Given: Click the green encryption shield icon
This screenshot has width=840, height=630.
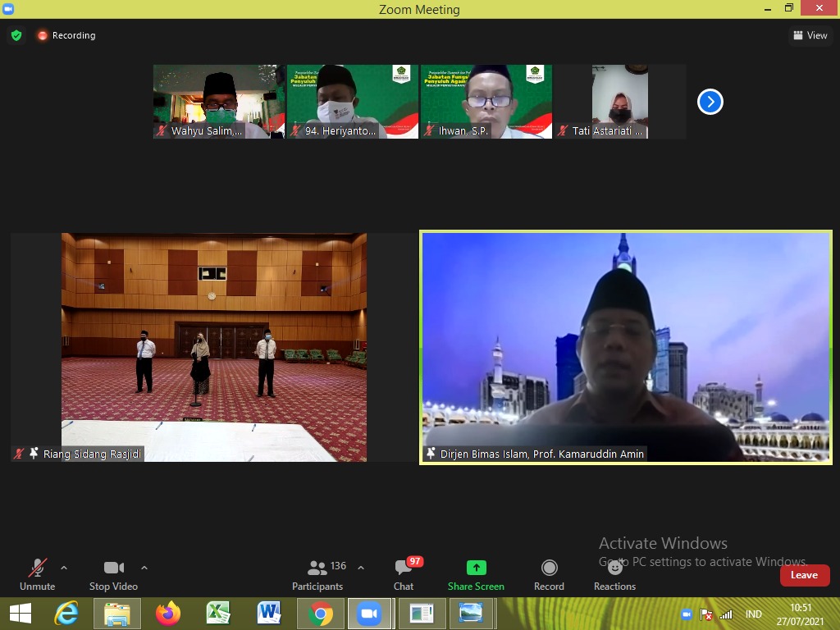Looking at the screenshot, I should [x=16, y=35].
